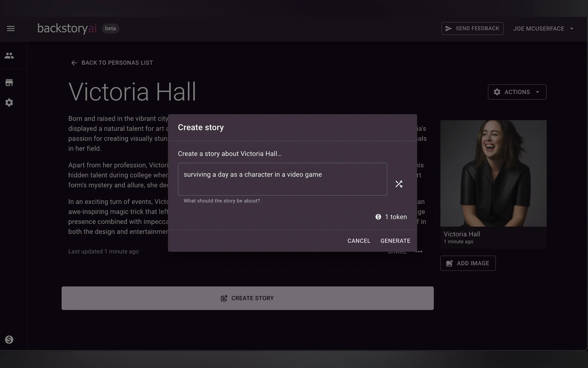Click the paper plane feedback icon
588x368 pixels.
[x=448, y=28]
